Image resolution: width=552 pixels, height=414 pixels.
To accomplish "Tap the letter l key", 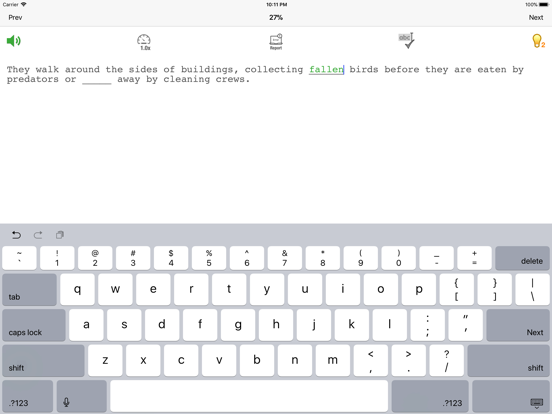I will point(390,325).
